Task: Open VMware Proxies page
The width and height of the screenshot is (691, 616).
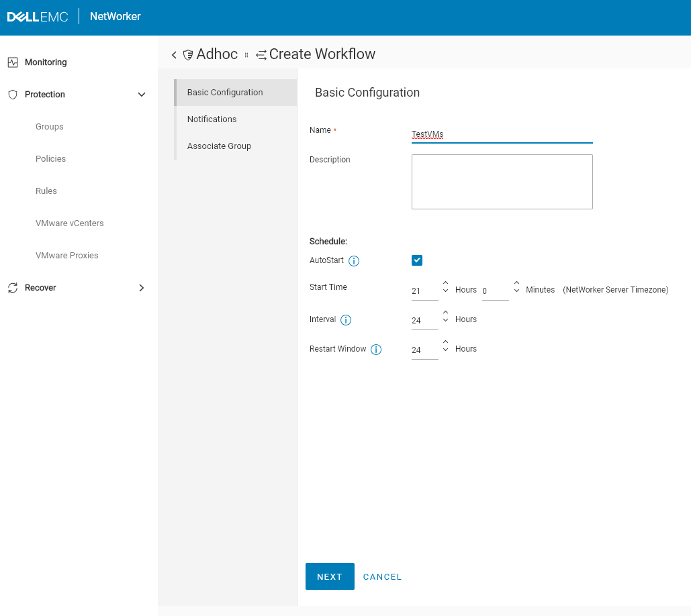Action: [67, 255]
